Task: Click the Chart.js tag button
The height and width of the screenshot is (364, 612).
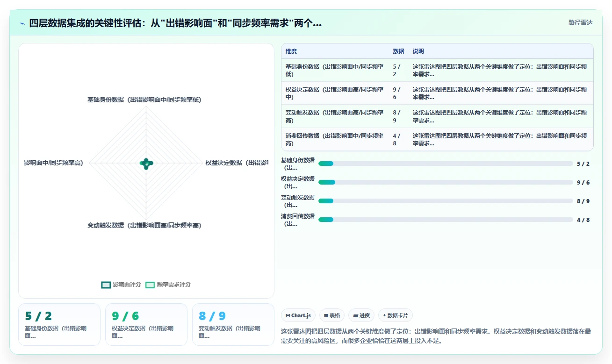Action: (298, 315)
